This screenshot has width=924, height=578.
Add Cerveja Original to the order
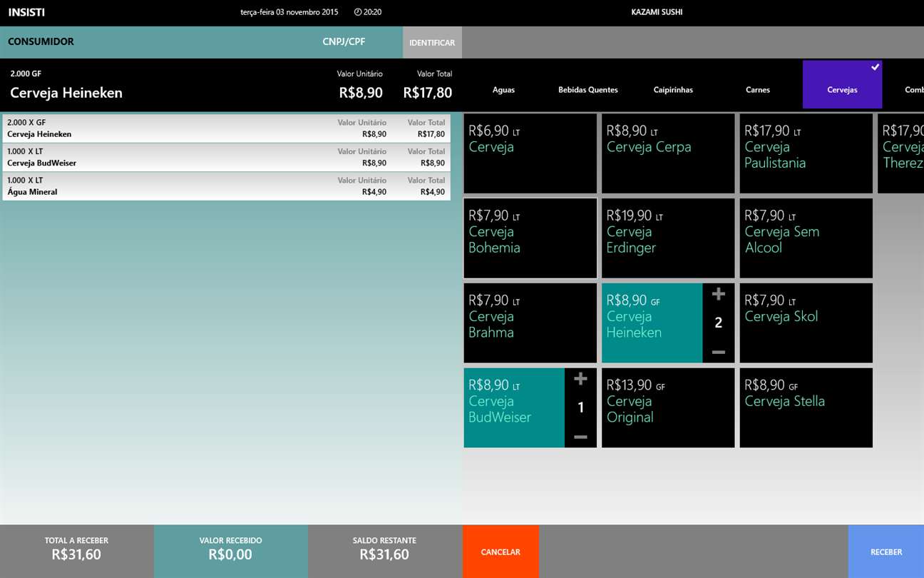click(x=668, y=407)
